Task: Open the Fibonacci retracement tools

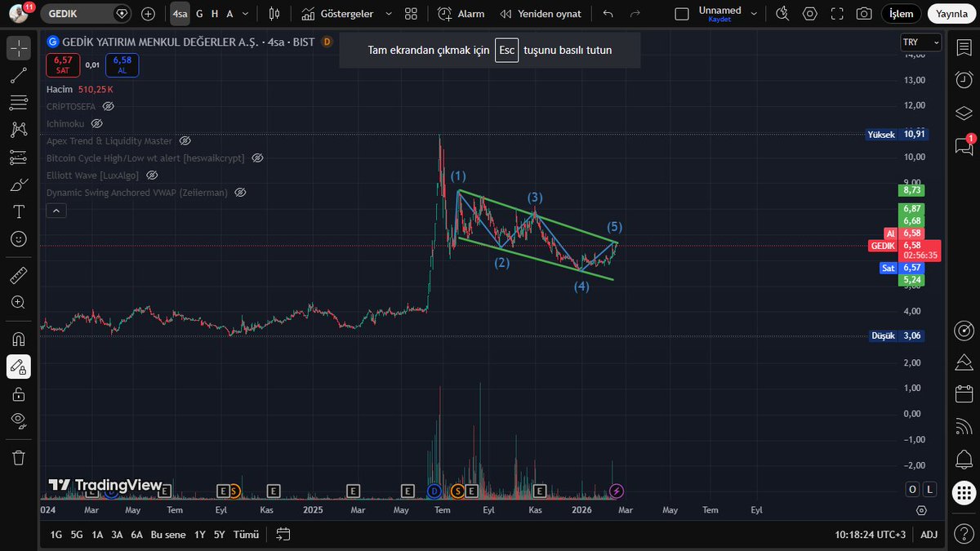Action: click(19, 102)
